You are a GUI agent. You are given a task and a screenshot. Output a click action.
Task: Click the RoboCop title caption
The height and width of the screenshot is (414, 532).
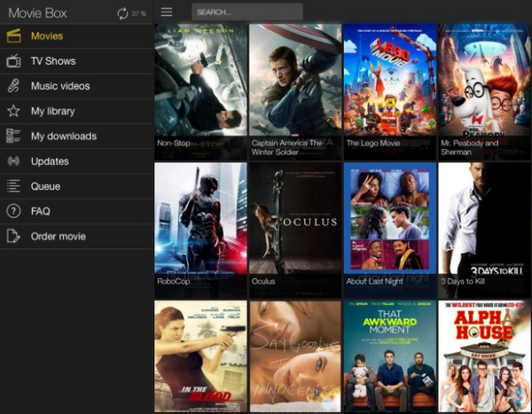tap(174, 281)
